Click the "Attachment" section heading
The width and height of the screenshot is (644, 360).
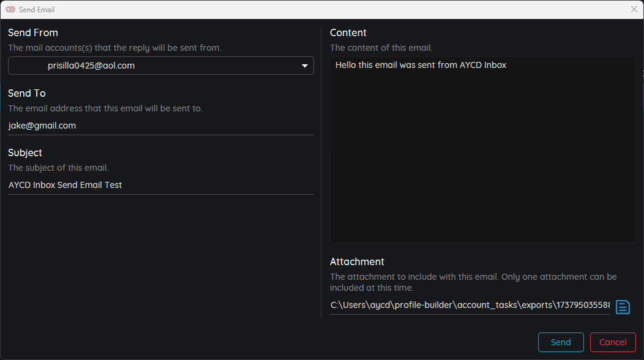pos(357,261)
